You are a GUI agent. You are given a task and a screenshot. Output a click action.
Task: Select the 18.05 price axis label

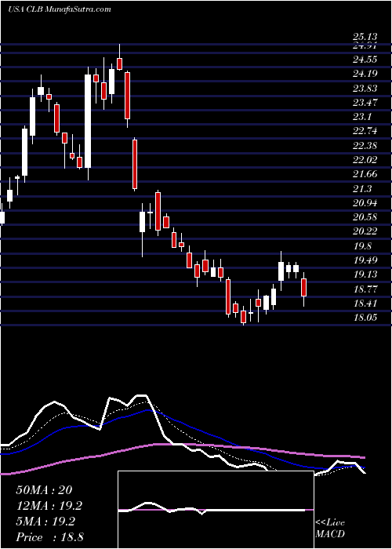[365, 318]
